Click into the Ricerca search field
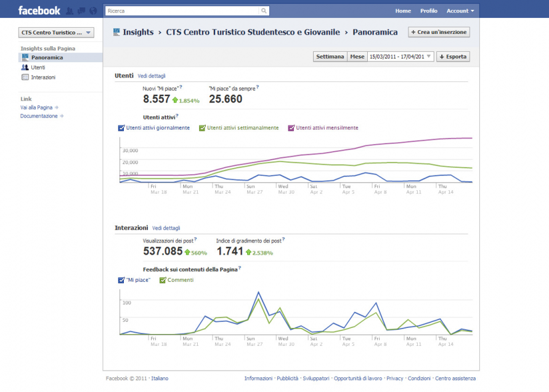549x392 pixels. [x=182, y=11]
